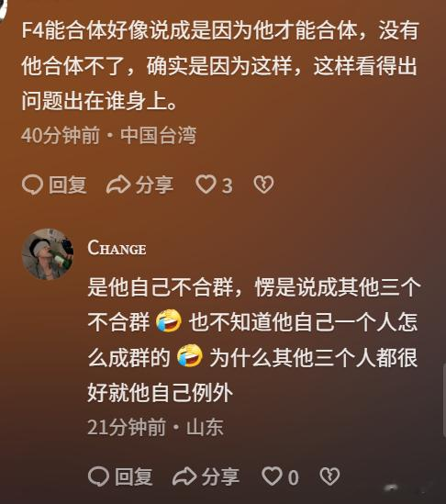Click share arrow icon under CHANGE's comment
The width and height of the screenshot is (446, 504).
184,476
